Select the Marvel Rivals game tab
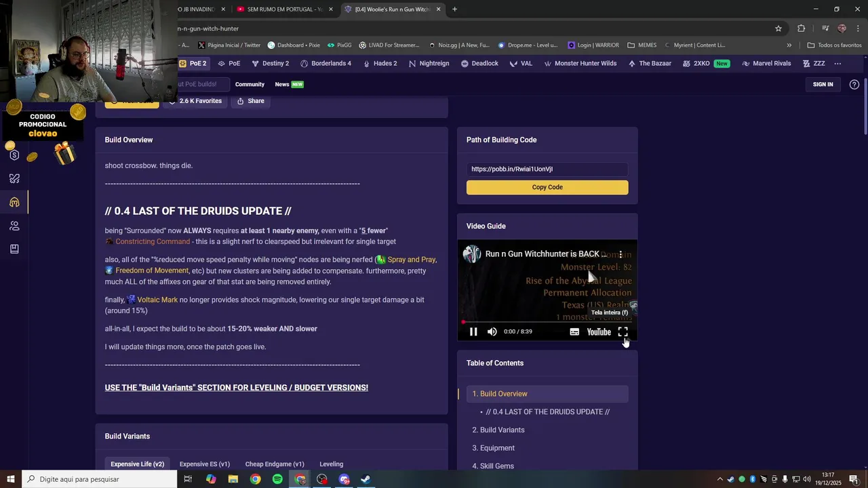868x488 pixels. 766,63
